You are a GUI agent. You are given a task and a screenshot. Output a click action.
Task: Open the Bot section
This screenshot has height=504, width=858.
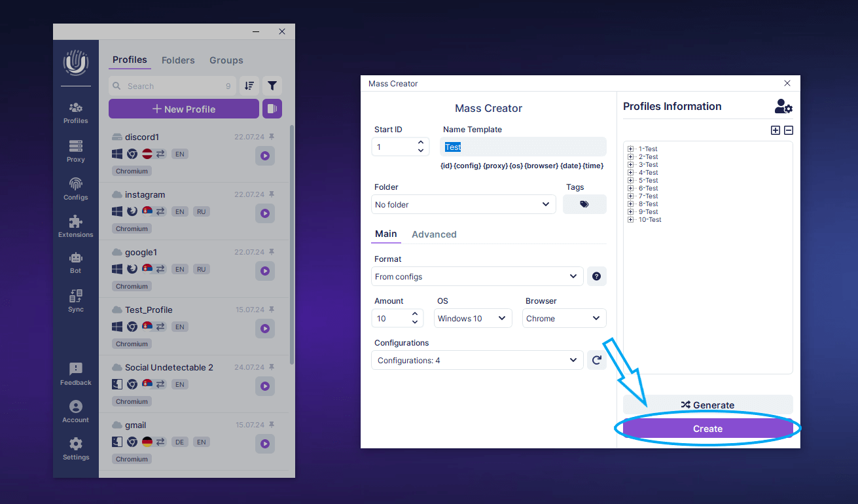pyautogui.click(x=76, y=262)
